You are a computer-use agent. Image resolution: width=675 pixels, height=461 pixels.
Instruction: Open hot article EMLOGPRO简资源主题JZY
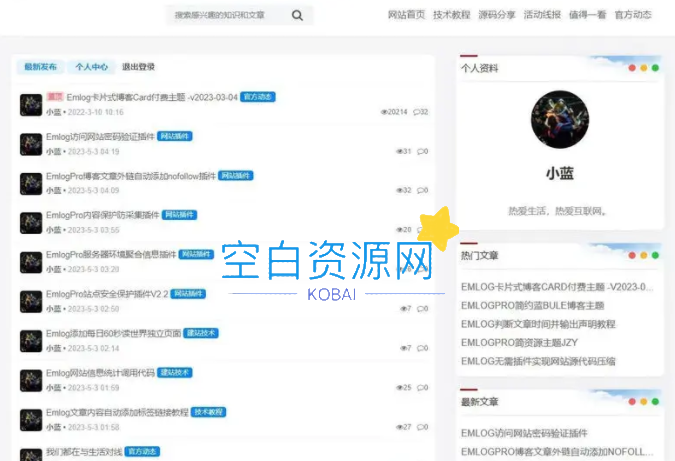point(519,343)
